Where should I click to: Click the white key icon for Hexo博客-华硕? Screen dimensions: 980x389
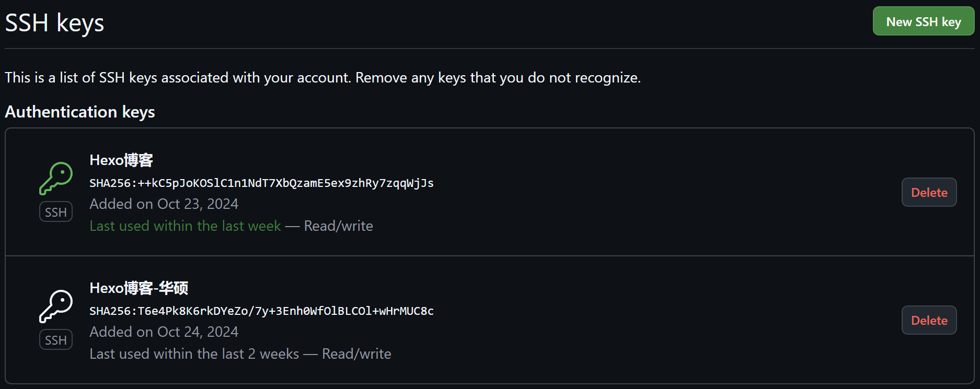pyautogui.click(x=56, y=306)
